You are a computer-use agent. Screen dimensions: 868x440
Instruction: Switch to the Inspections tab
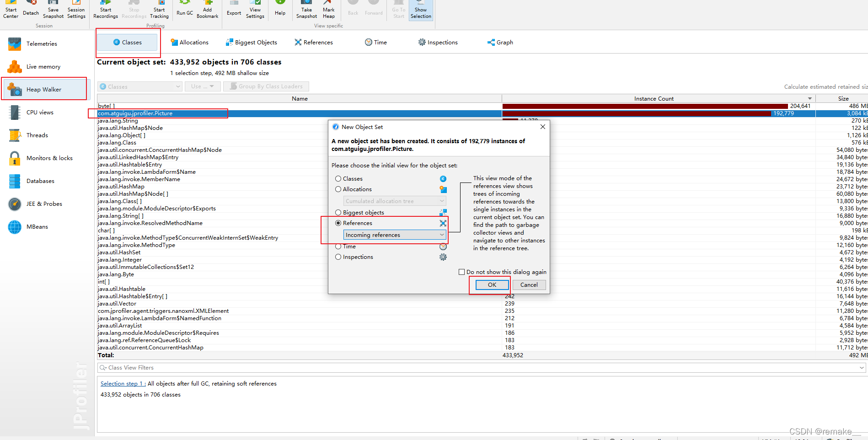(438, 43)
